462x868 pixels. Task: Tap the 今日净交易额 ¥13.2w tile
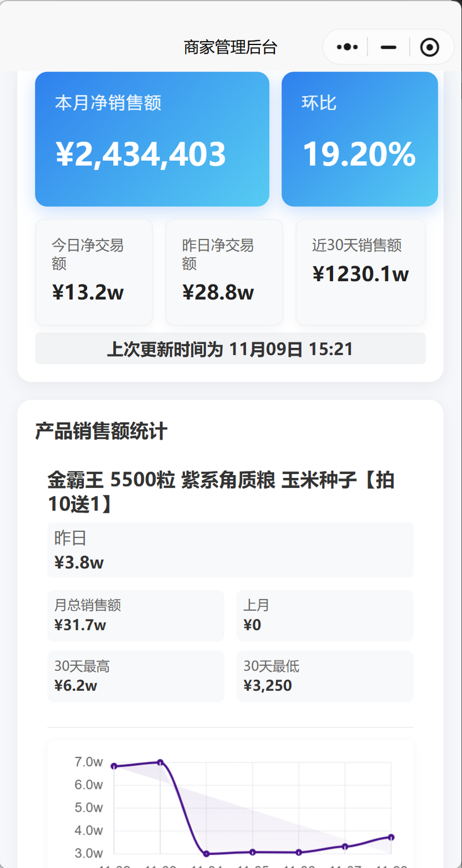point(94,272)
